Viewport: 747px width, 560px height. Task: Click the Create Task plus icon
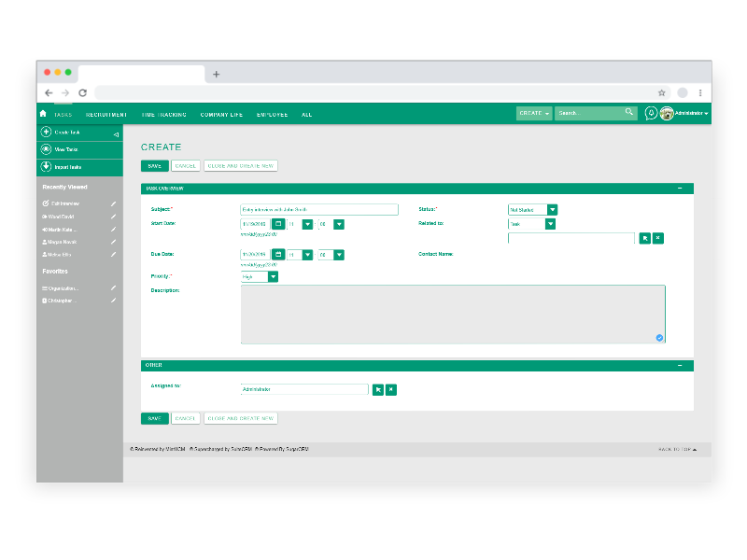pyautogui.click(x=46, y=132)
